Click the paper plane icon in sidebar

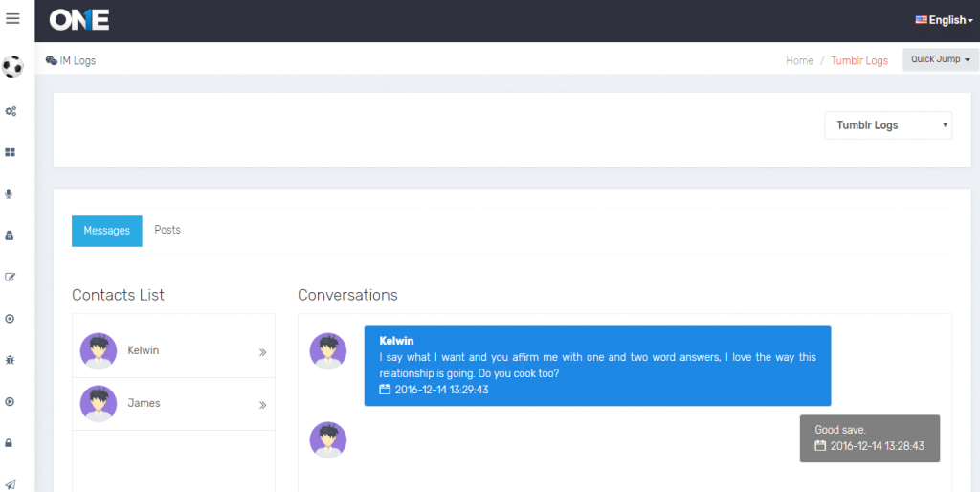(10, 484)
